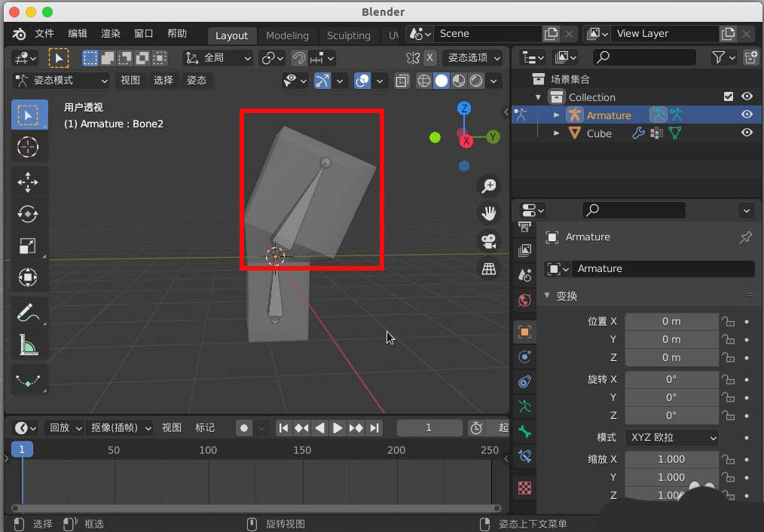This screenshot has height=532, width=764.
Task: Enable rendered viewport shading
Action: (476, 81)
